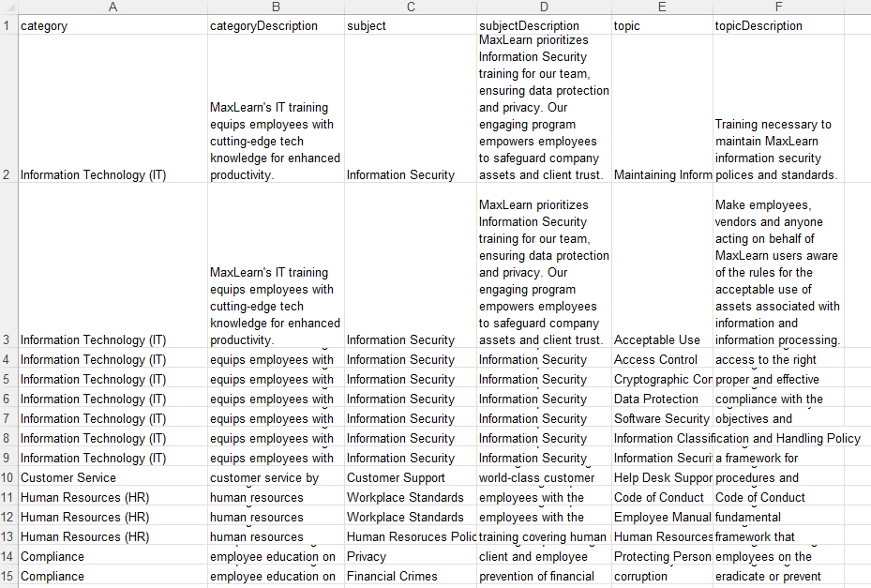Viewport: 871px width, 588px height.
Task: Select row 10 header
Action: (8, 477)
